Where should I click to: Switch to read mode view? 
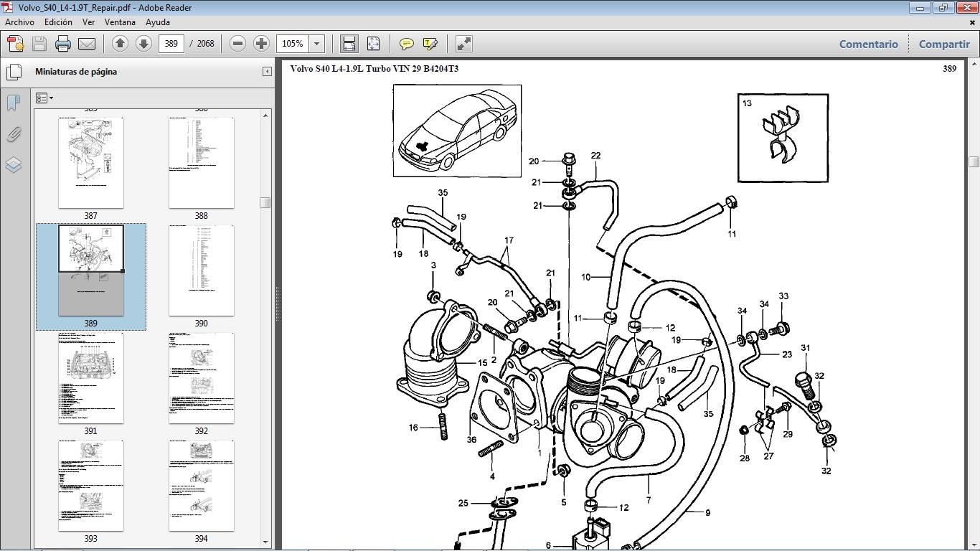tap(464, 44)
